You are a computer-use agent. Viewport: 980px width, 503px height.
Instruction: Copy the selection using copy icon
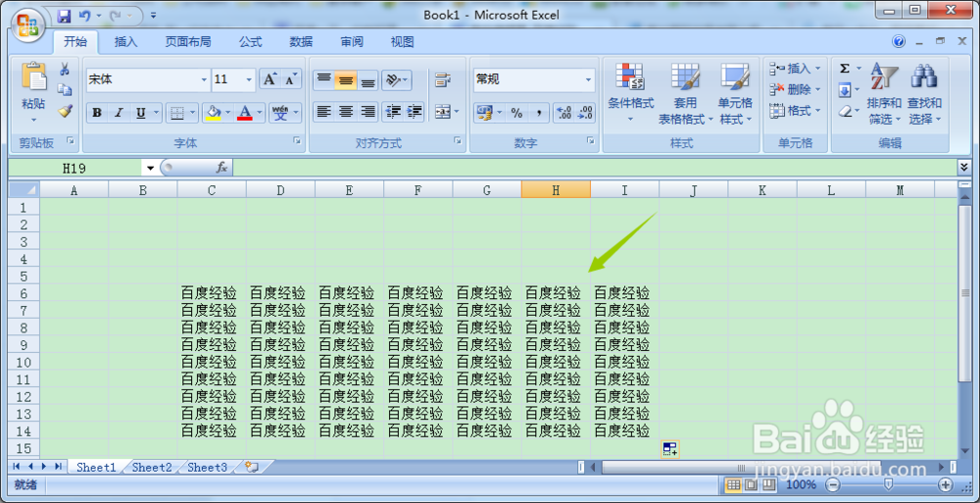point(65,90)
